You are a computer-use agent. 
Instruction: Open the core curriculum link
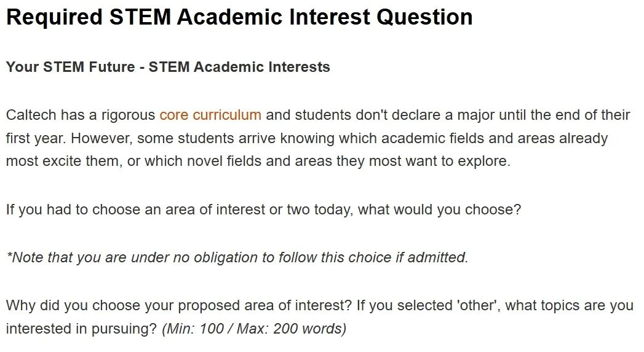(210, 115)
